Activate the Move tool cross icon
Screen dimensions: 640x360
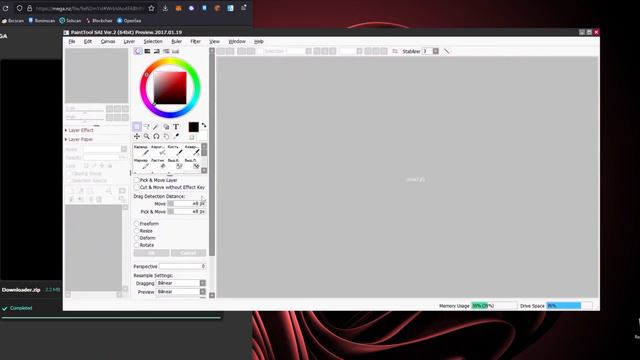click(x=137, y=136)
